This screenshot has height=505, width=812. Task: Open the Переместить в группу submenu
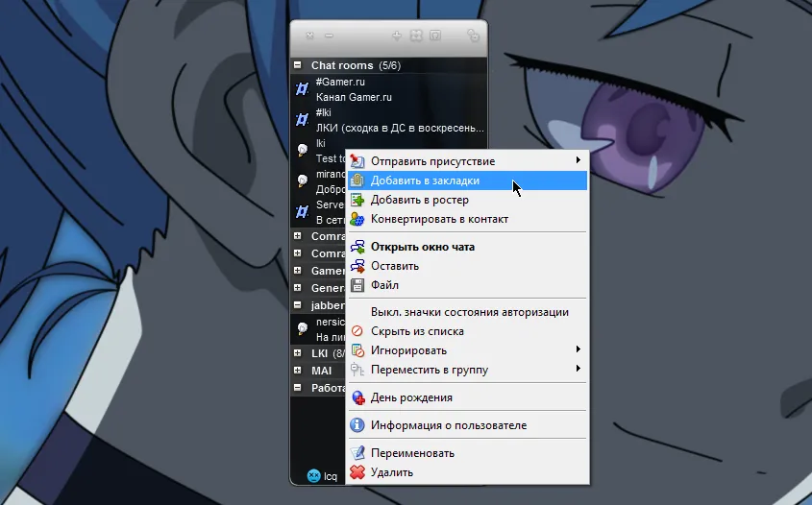[467, 370]
